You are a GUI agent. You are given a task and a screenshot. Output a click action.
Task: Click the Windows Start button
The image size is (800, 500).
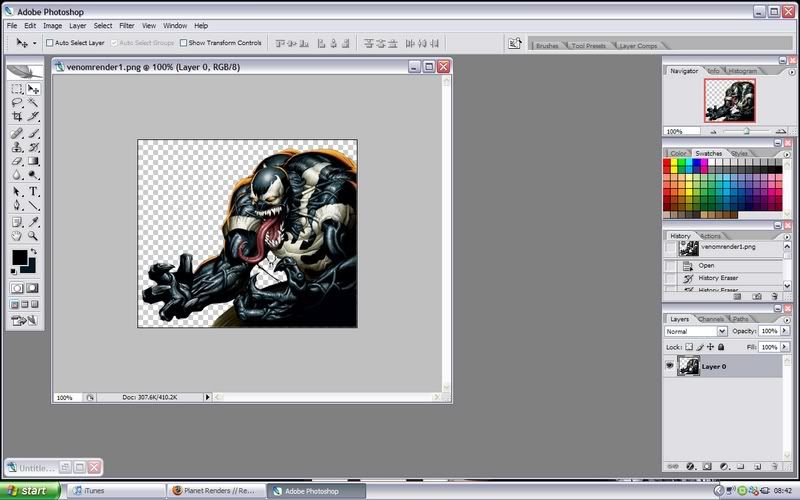tap(30, 490)
